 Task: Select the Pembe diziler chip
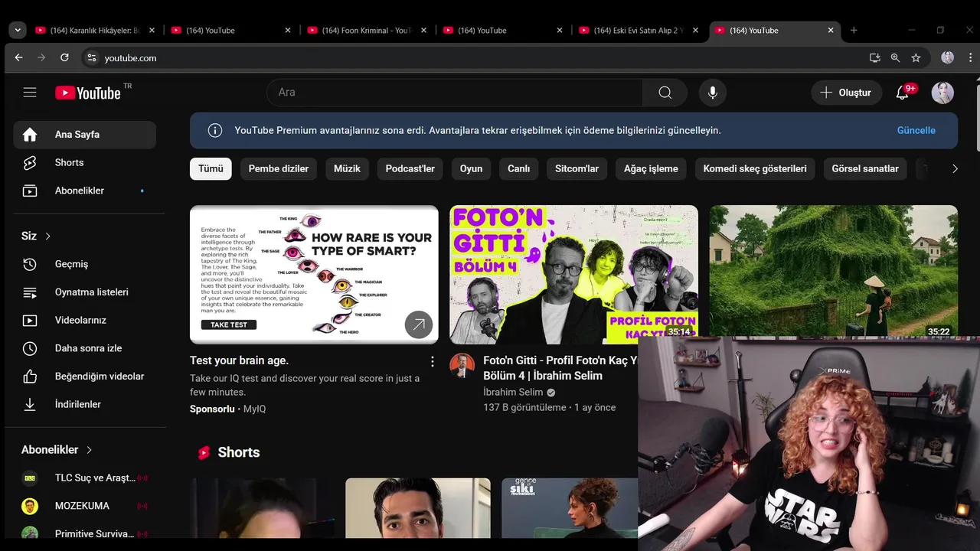coord(279,168)
